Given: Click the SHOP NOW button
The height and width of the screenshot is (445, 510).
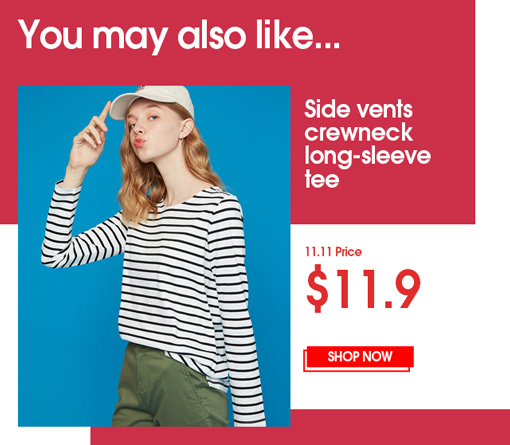Looking at the screenshot, I should pos(360,357).
